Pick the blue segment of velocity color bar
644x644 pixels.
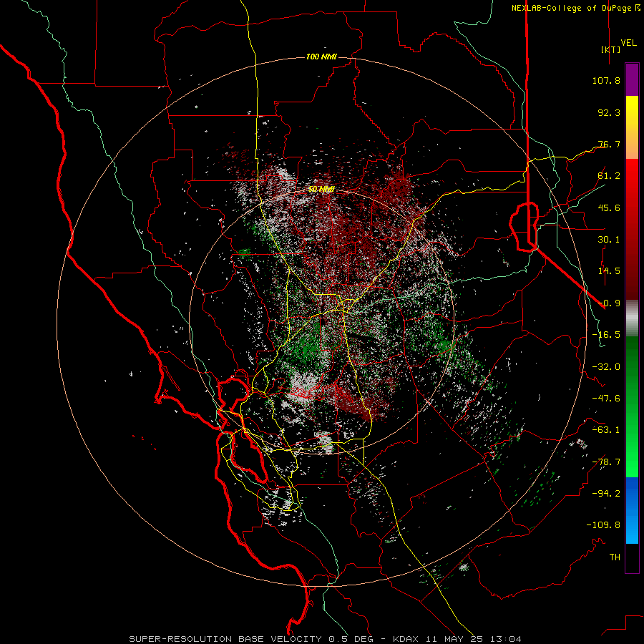click(632, 510)
